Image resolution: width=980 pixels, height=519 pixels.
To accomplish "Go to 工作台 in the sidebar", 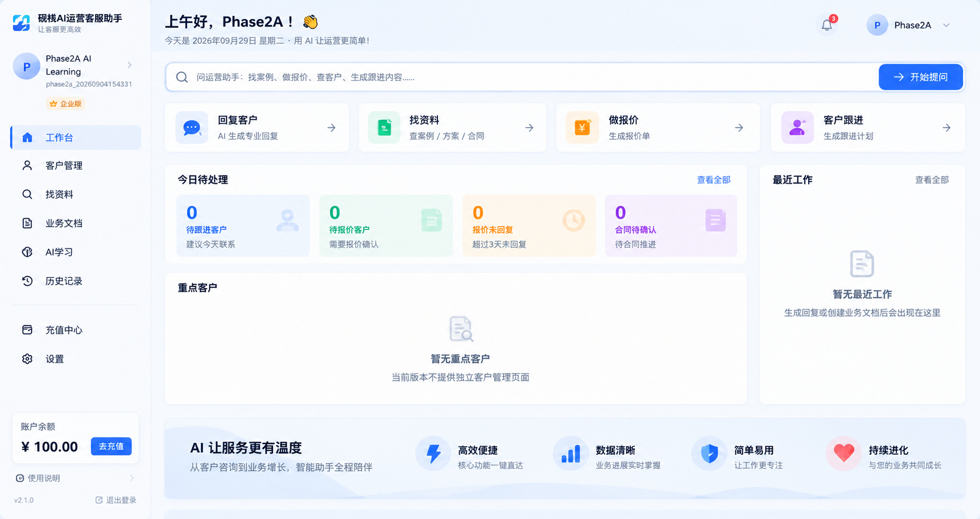I will pos(76,138).
